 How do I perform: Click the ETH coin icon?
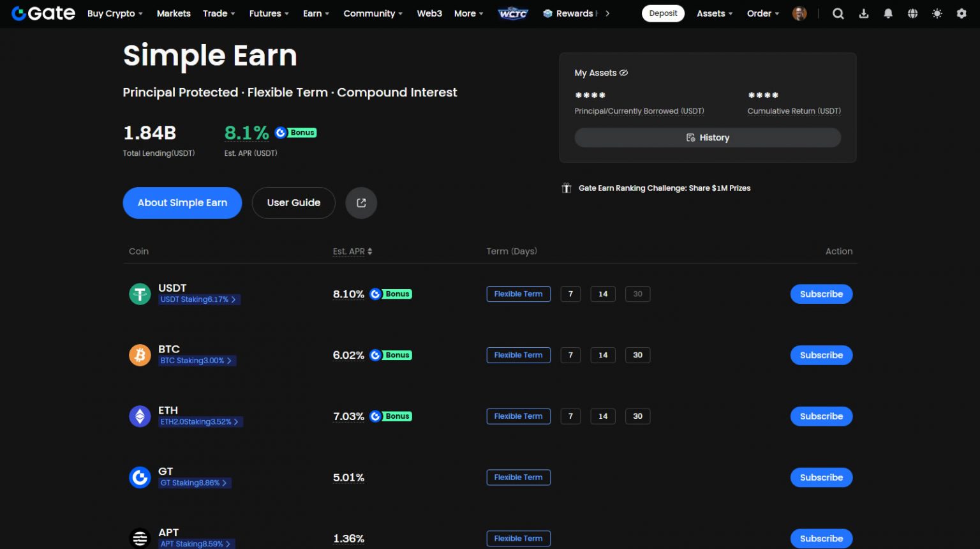pyautogui.click(x=140, y=416)
